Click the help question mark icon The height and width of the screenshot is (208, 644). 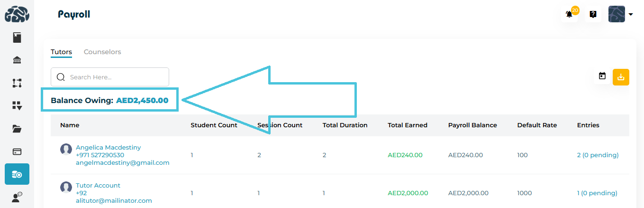pos(593,14)
